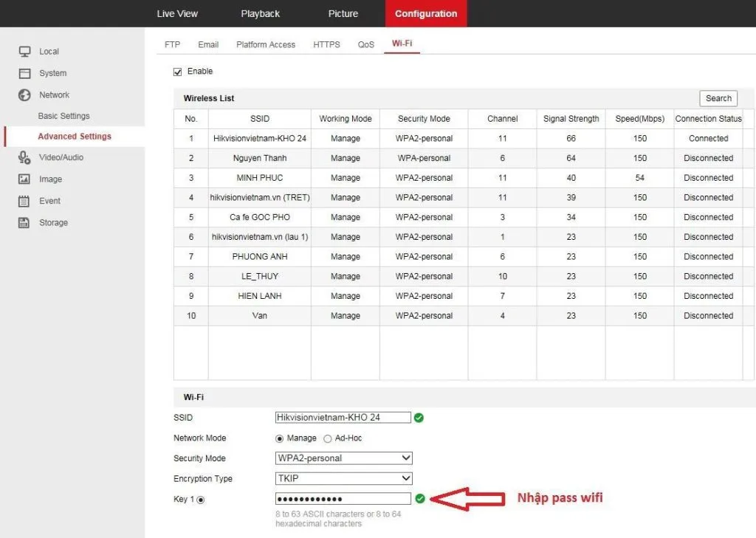The width and height of the screenshot is (756, 538).
Task: Switch to the Live View tab
Action: click(x=177, y=13)
